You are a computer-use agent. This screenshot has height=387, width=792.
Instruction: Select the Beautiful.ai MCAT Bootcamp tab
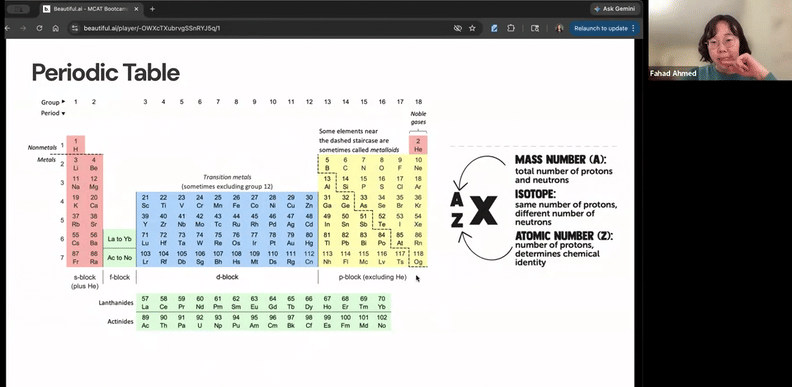pyautogui.click(x=91, y=9)
